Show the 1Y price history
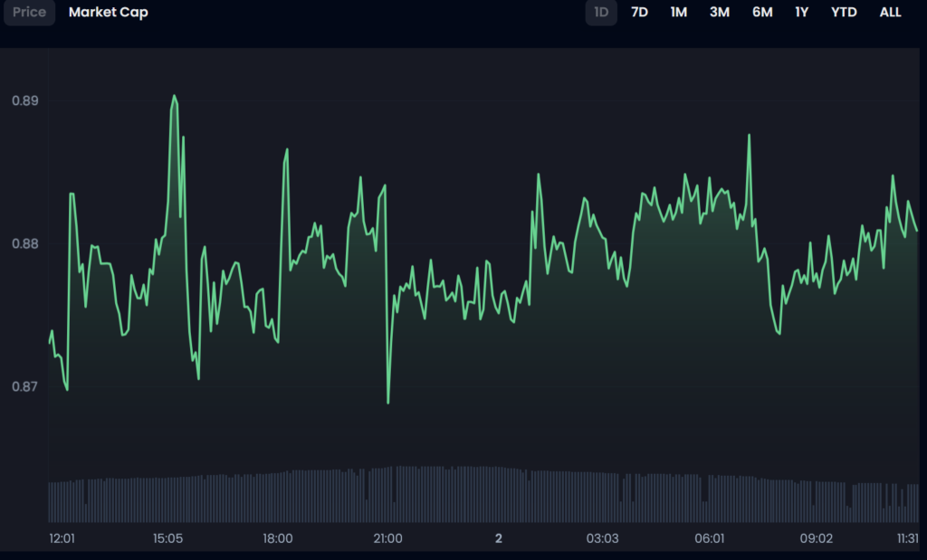 pyautogui.click(x=801, y=13)
